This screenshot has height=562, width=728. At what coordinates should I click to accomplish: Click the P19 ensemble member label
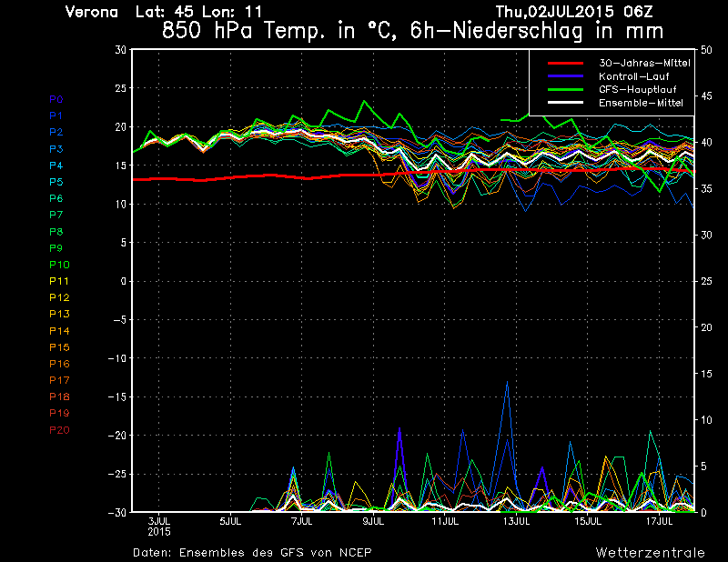click(x=59, y=413)
